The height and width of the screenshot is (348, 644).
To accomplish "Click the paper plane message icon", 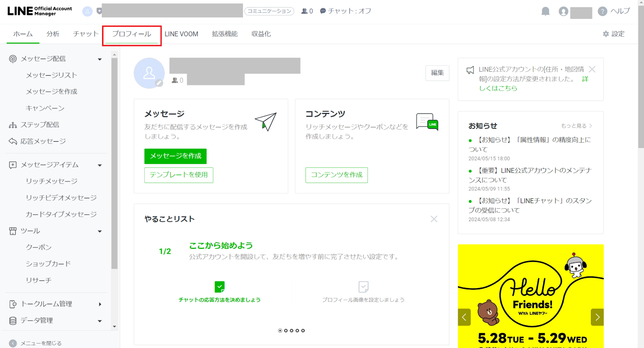I will (x=266, y=121).
